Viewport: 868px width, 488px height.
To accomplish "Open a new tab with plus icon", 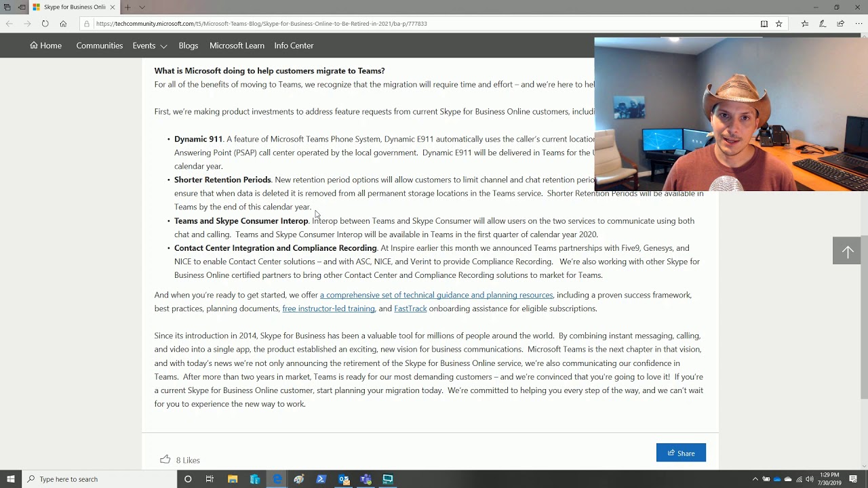I will pos(127,7).
